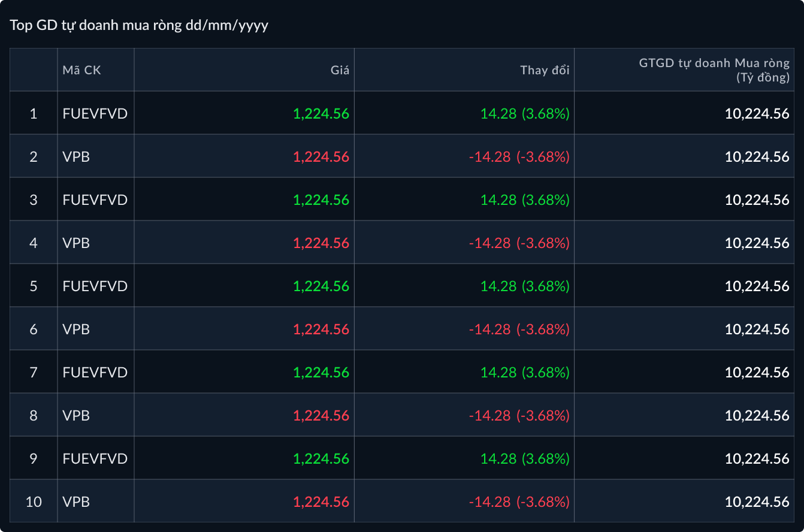Choose FUEVFVD ticker in row 5
Screen dimensions: 804x532
(x=95, y=286)
